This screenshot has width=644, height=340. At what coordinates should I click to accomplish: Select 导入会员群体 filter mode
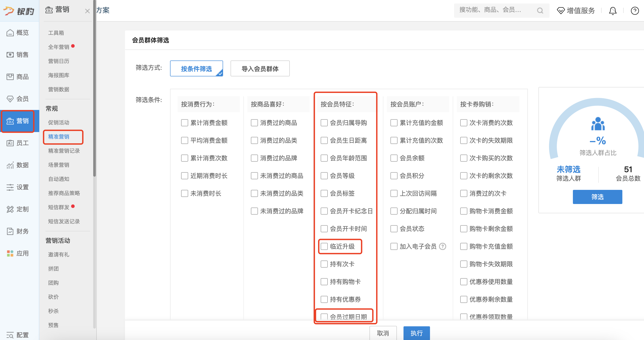[260, 68]
